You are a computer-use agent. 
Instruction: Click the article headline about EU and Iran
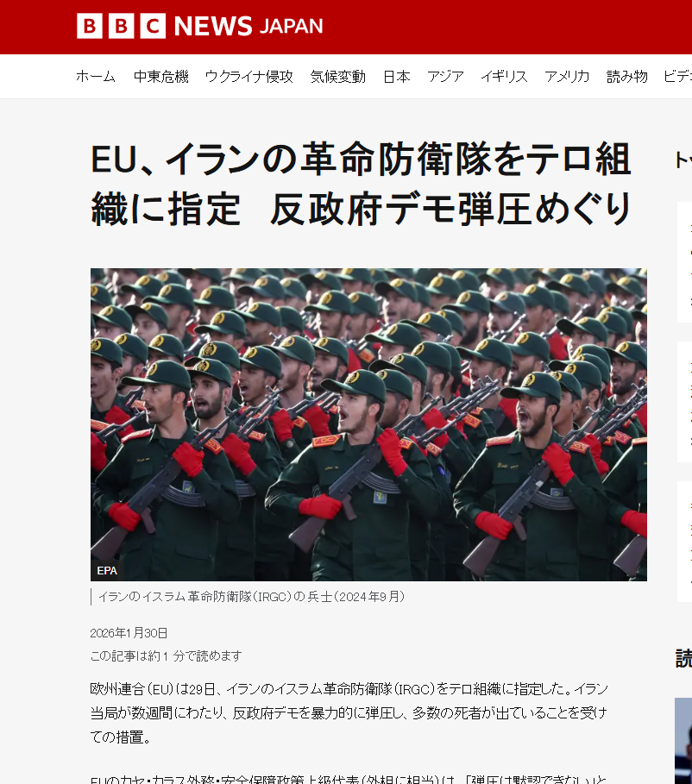pyautogui.click(x=362, y=184)
